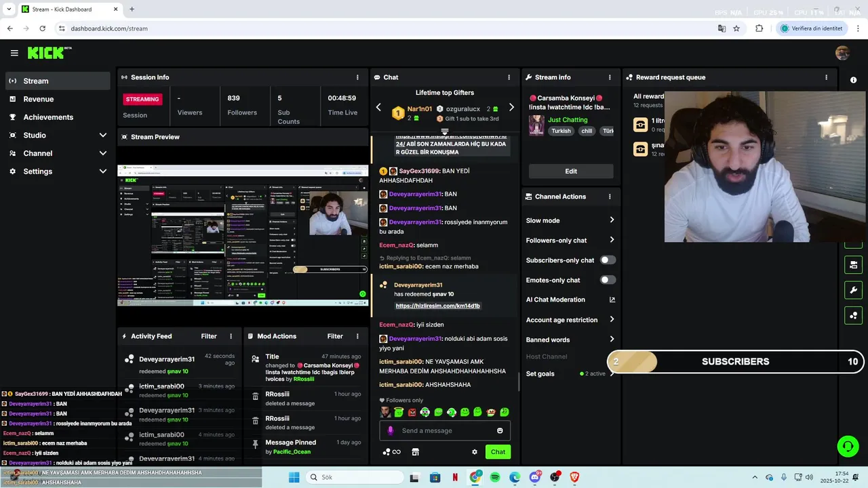Open chat settings gear icon
This screenshot has height=488, width=868.
[x=475, y=452]
